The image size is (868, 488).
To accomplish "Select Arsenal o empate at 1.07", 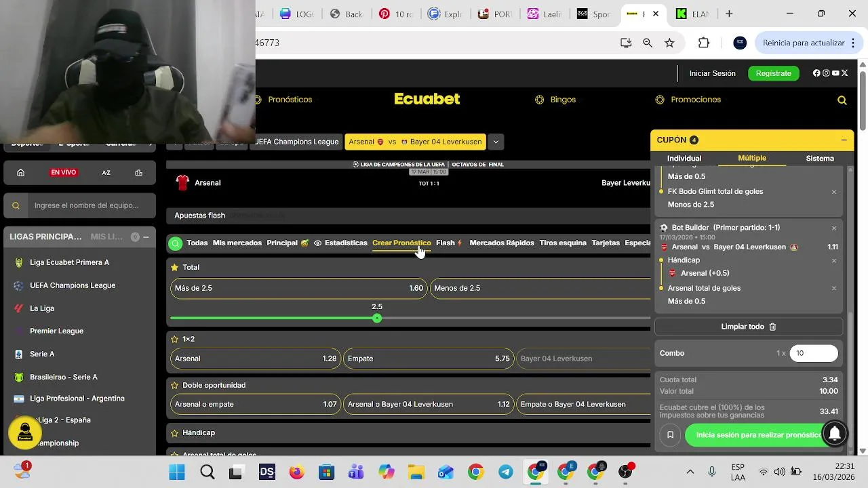I will 255,404.
